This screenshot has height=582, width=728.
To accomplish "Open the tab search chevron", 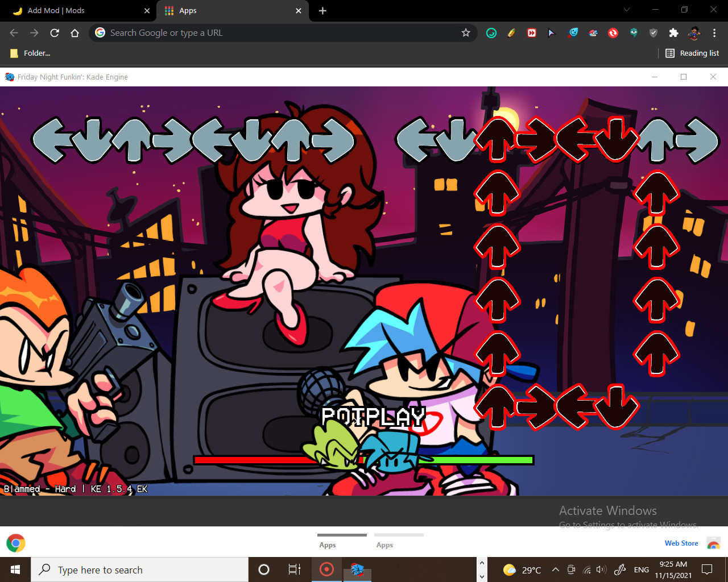I will tap(627, 10).
